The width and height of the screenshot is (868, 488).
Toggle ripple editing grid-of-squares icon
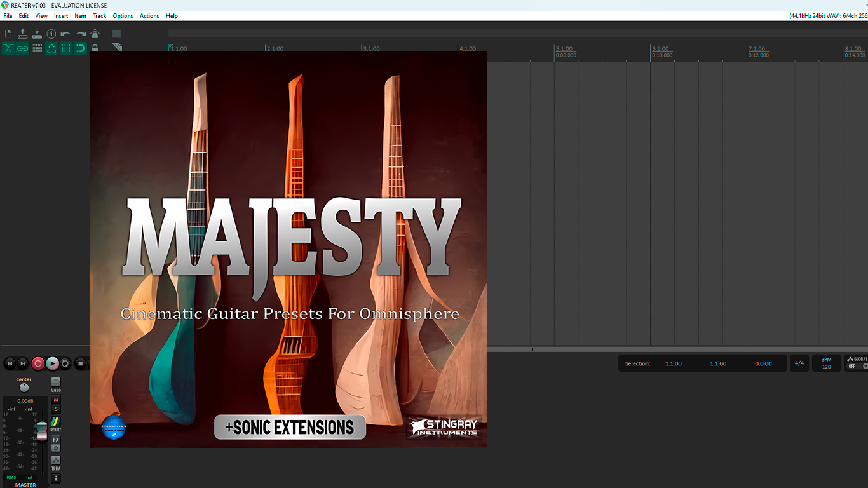37,48
